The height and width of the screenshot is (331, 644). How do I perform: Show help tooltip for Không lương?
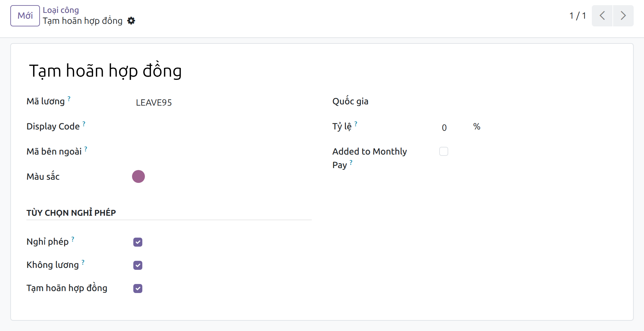83,262
